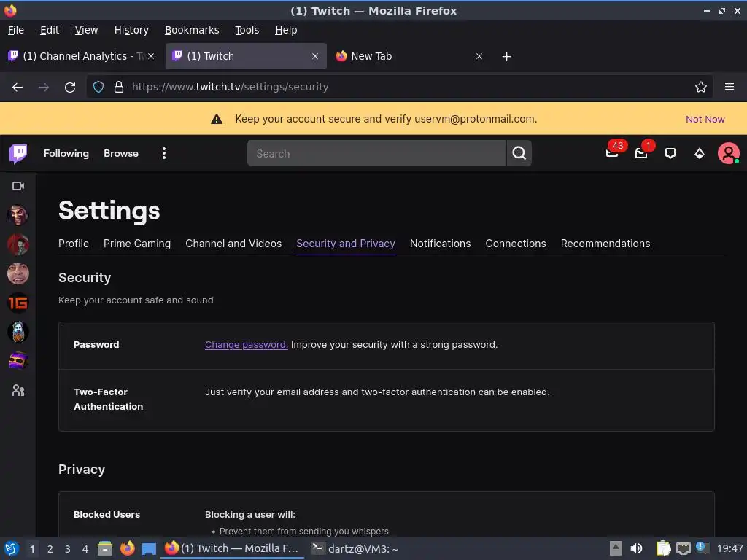Click the tracking protection shield icon

coord(98,87)
